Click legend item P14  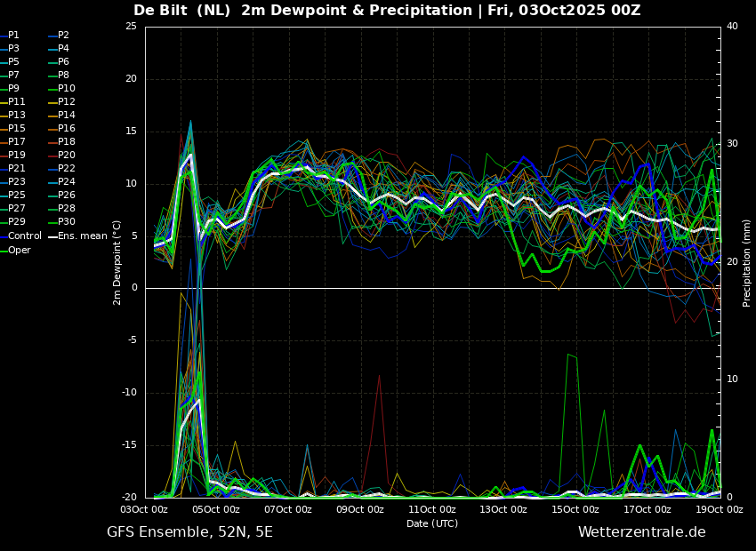coord(62,116)
